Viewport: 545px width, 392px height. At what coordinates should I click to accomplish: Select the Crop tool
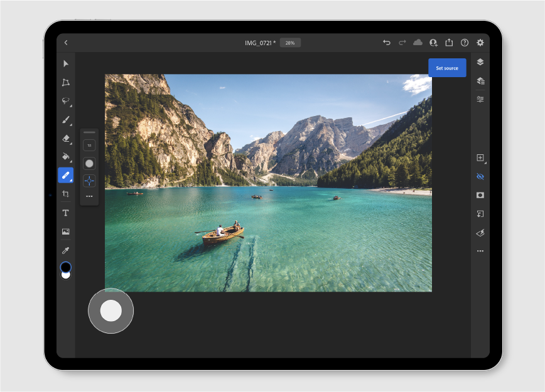click(x=66, y=194)
